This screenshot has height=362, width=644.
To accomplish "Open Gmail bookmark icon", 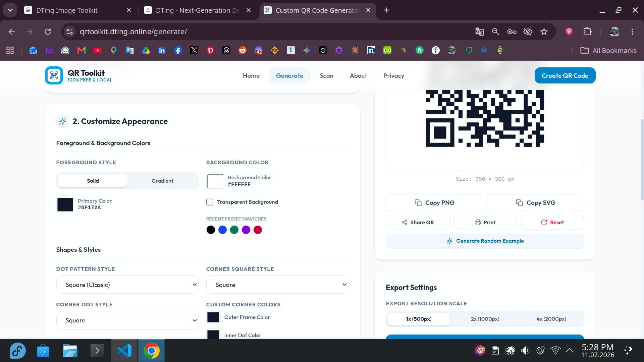I will tap(82, 50).
